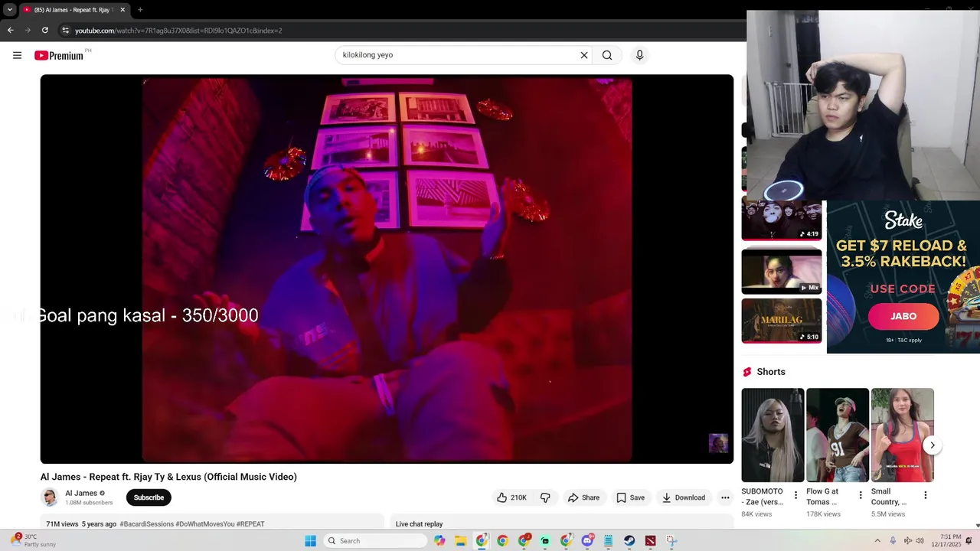This screenshot has width=980, height=551.
Task: Subscribe to the Al James channel
Action: pos(149,497)
